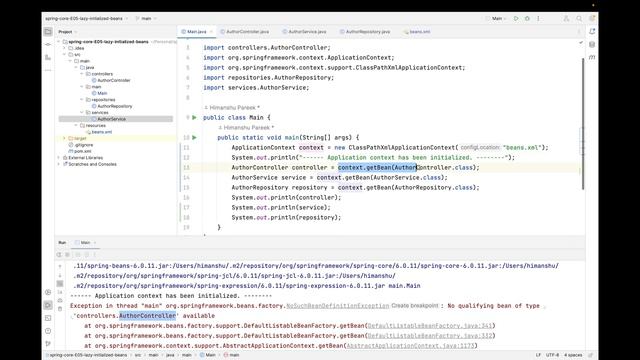Open the Database tool window icon
This screenshot has height=360, width=640.
(592, 44)
